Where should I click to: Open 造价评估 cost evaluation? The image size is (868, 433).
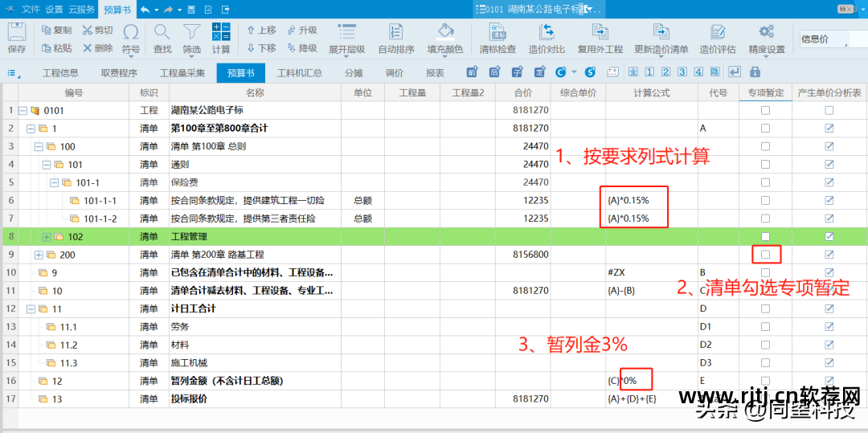pyautogui.click(x=718, y=39)
